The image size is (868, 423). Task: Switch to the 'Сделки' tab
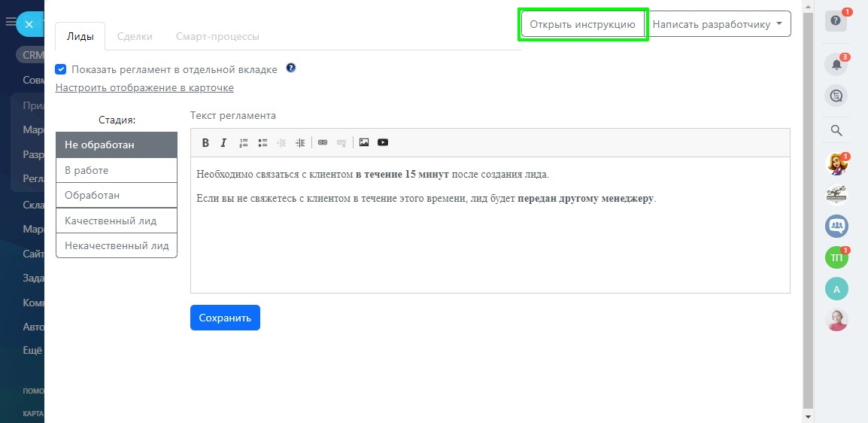135,36
